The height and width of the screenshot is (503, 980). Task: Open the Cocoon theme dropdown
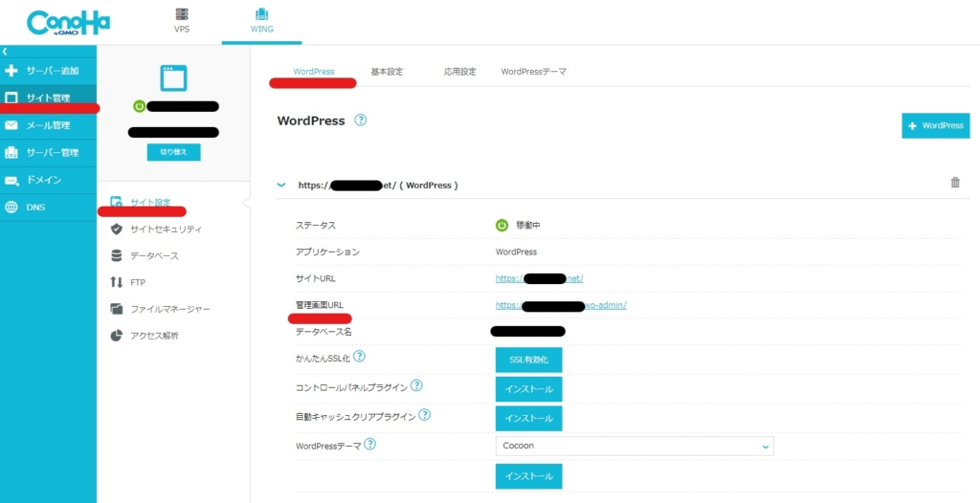point(635,447)
